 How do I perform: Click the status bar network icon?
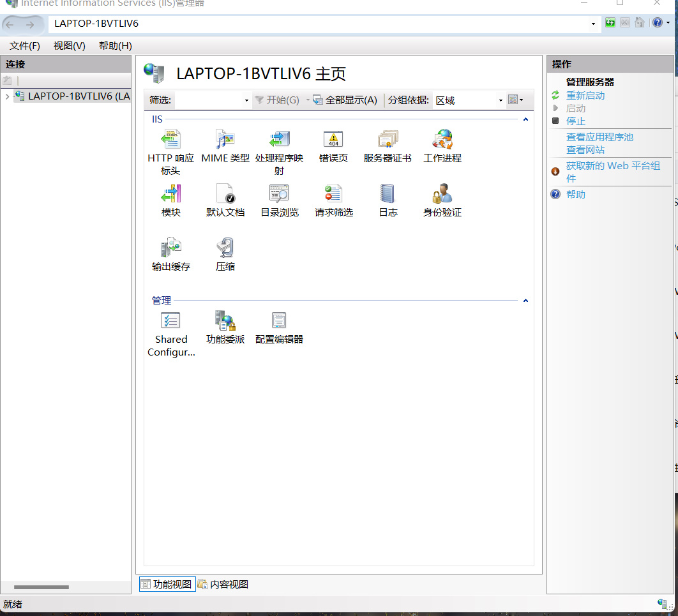point(663,604)
